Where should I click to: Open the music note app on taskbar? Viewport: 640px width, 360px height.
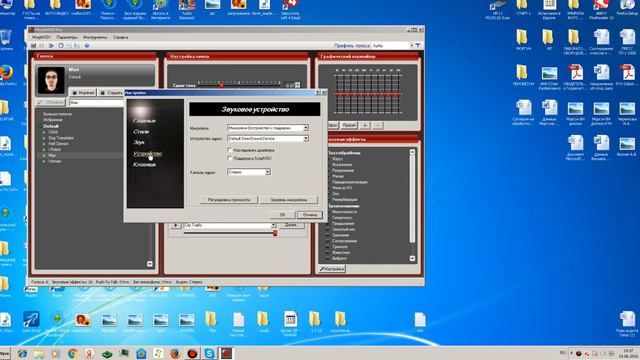pyautogui.click(x=158, y=353)
